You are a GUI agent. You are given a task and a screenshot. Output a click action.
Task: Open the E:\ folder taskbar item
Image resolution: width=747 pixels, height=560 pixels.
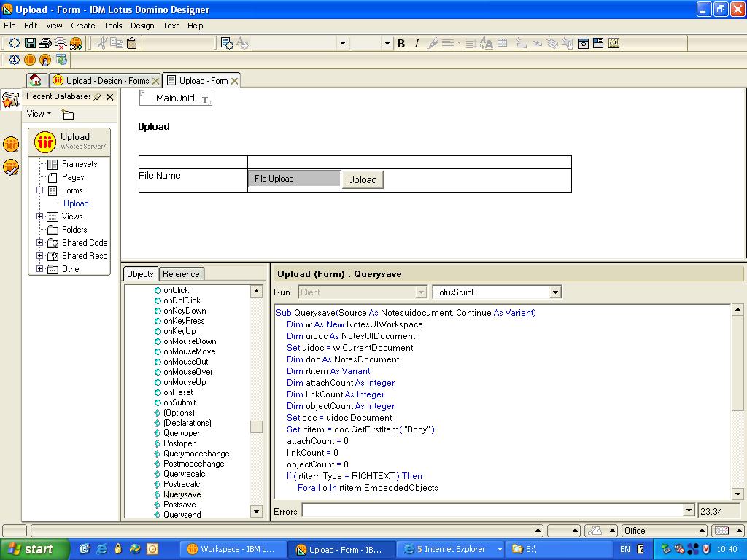(x=557, y=549)
